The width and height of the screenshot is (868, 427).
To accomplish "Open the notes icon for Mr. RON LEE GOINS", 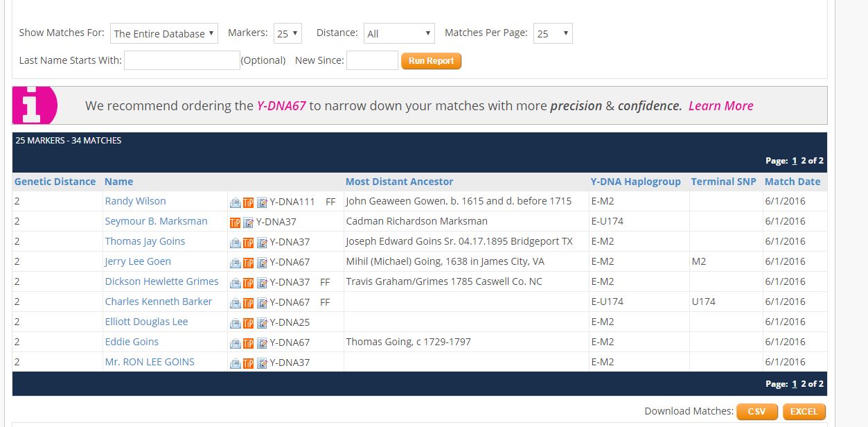I will click(262, 363).
